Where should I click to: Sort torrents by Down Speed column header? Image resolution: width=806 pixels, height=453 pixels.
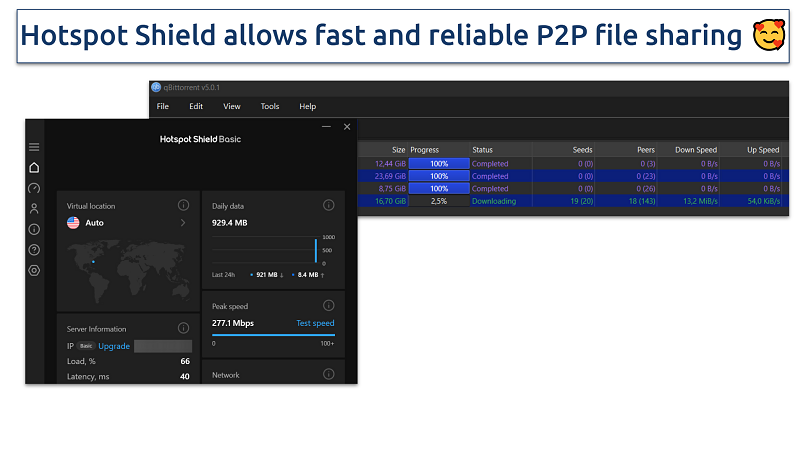coord(698,150)
